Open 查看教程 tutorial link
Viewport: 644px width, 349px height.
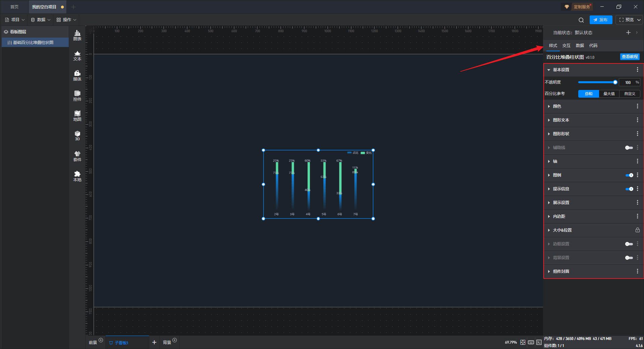[x=630, y=57]
